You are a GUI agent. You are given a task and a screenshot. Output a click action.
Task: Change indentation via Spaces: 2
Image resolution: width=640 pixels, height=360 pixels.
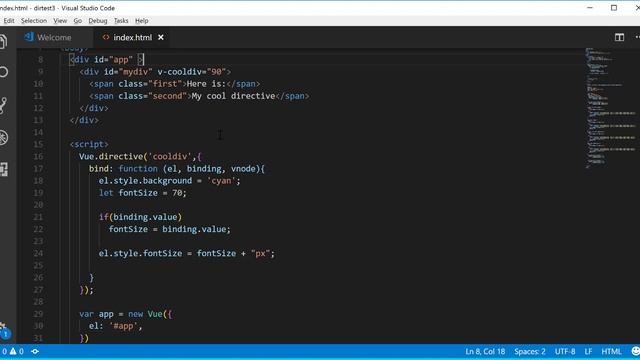point(530,351)
